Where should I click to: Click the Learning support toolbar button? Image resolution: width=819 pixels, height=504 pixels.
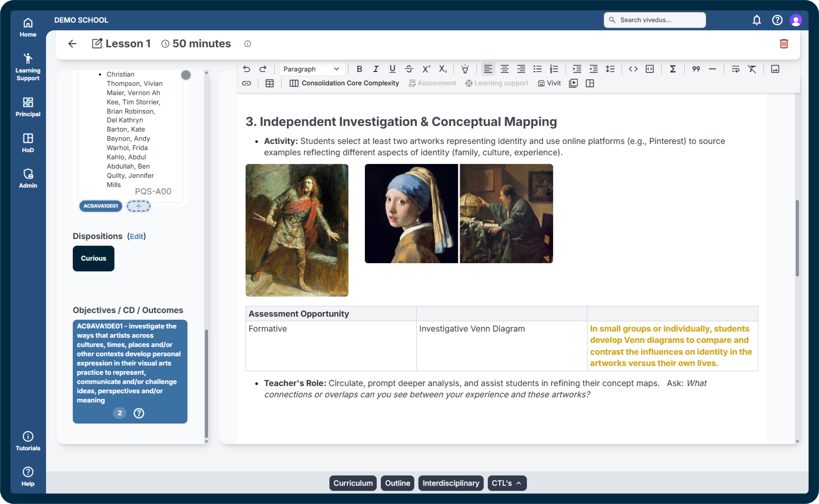[x=497, y=83]
